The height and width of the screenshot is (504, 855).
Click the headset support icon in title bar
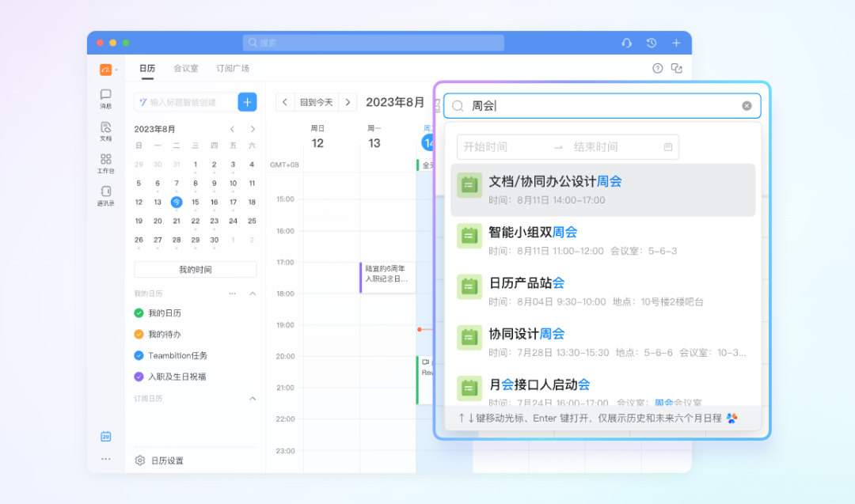627,43
